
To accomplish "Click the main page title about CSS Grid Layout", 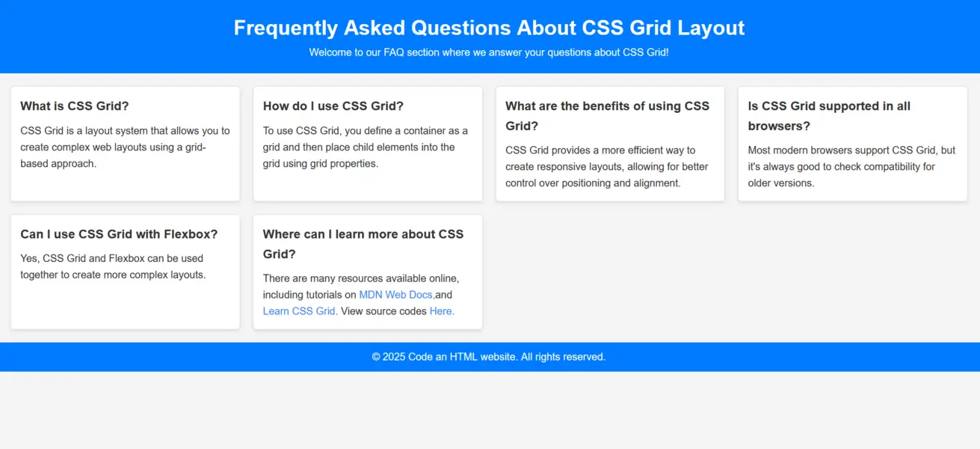I will point(490,28).
